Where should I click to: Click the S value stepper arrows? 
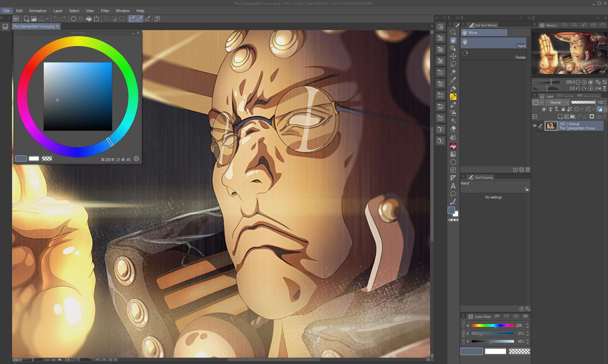pos(527,334)
